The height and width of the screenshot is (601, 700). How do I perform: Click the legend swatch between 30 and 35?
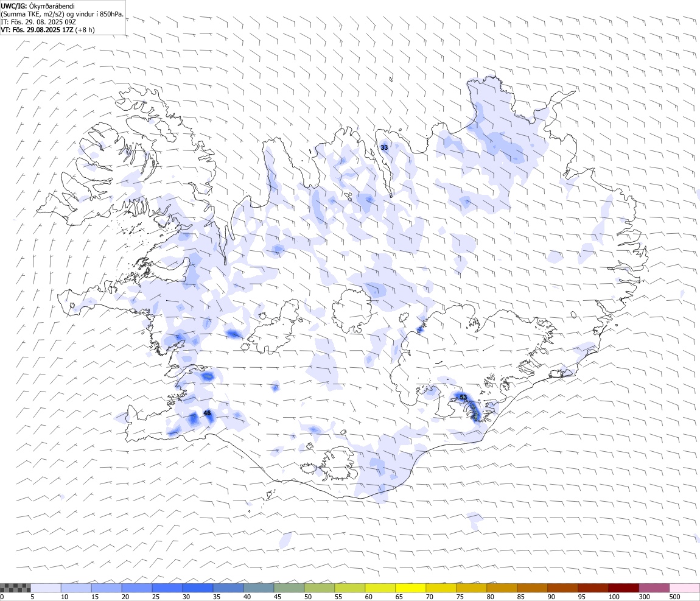point(198,588)
